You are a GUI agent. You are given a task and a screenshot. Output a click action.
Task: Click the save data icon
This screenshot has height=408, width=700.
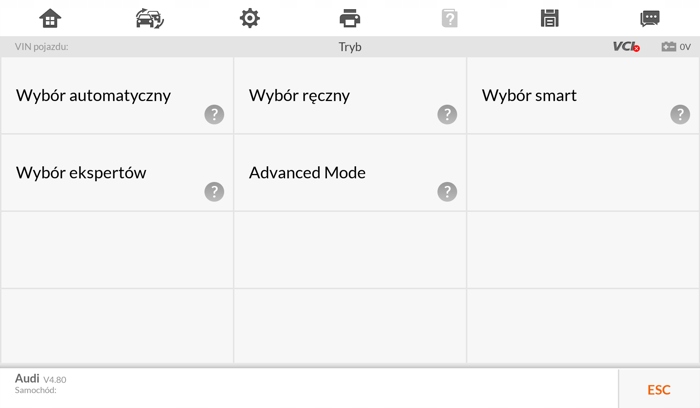(x=549, y=18)
